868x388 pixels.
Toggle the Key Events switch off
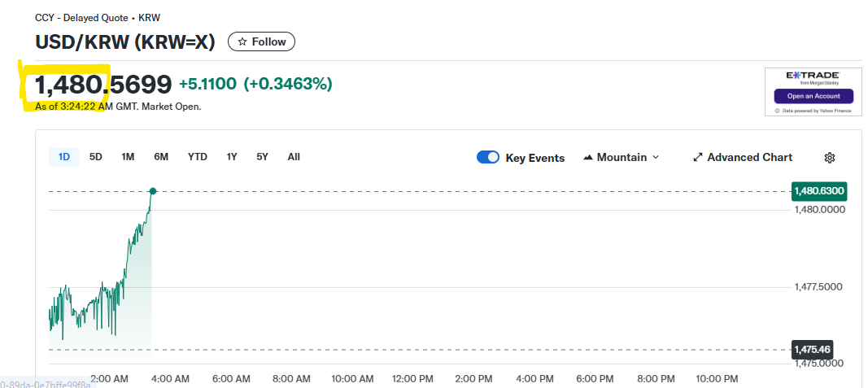[488, 158]
